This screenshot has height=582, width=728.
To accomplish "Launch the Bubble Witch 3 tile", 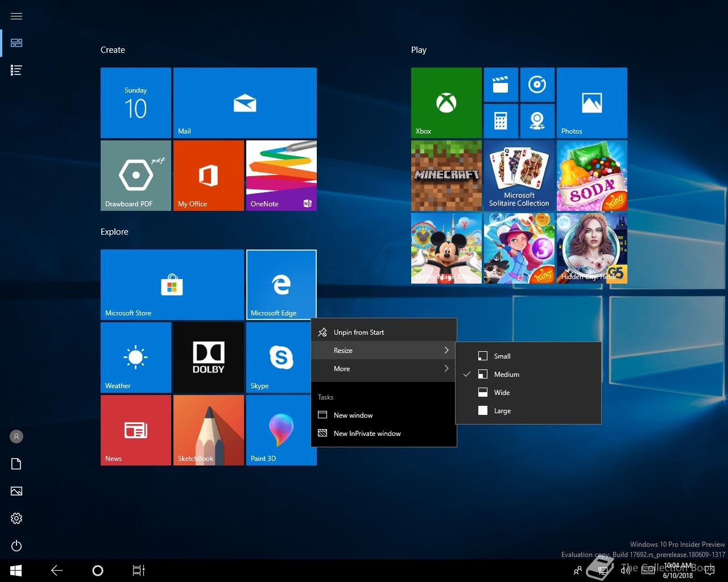I will 519,248.
